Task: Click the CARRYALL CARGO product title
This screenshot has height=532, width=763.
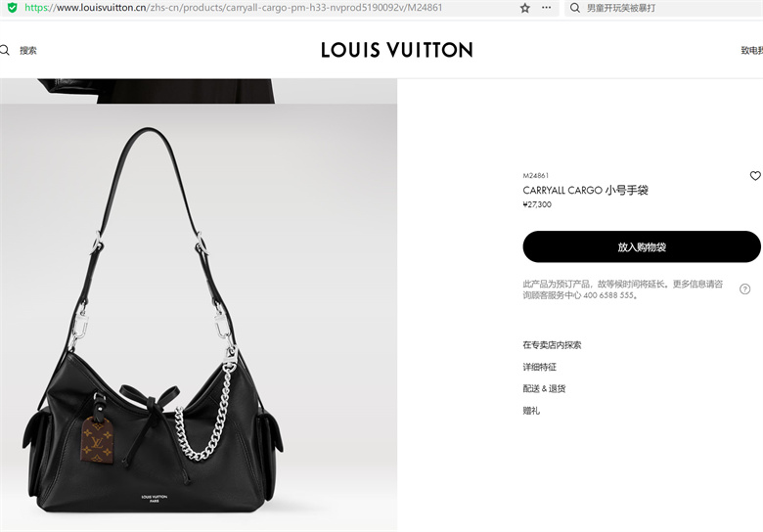Action: 585,190
